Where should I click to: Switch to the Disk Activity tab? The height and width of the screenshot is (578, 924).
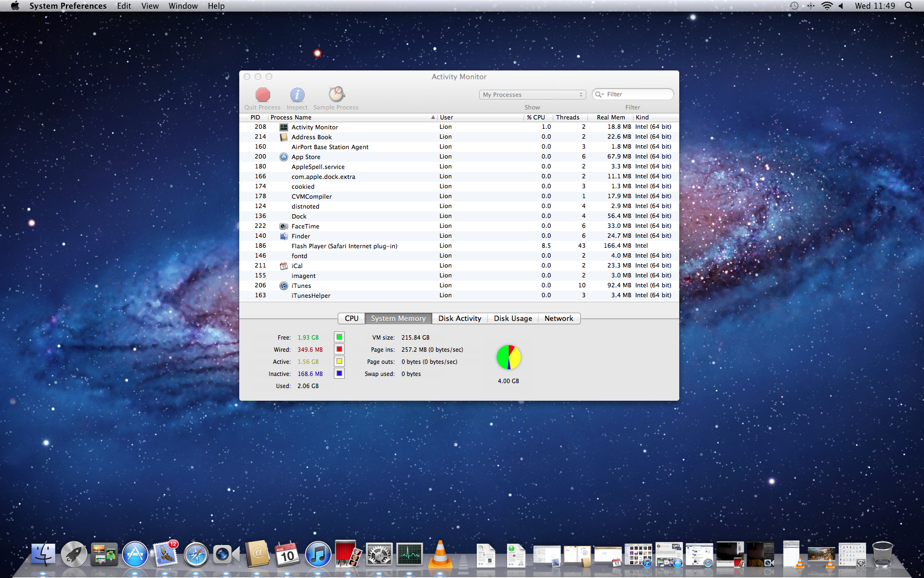pos(459,319)
